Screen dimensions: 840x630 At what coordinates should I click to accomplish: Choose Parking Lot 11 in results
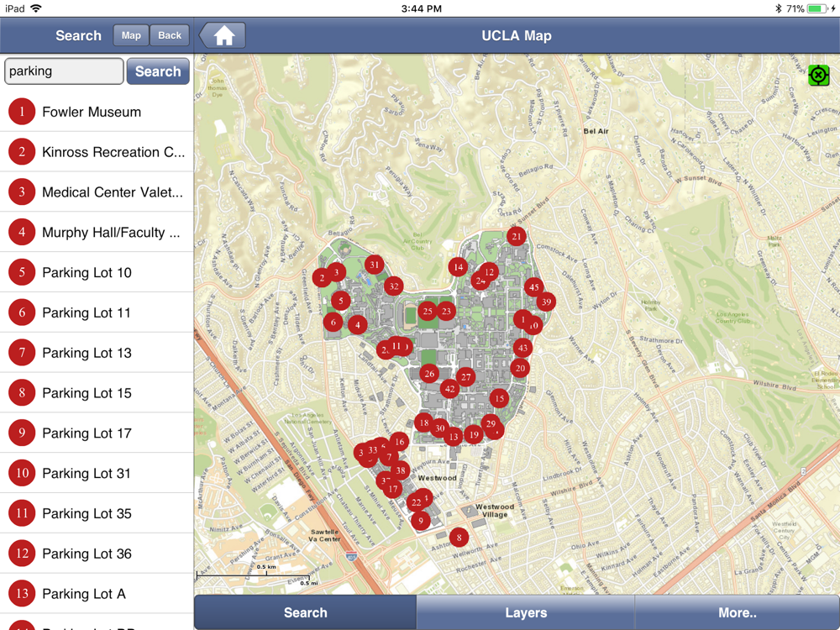pyautogui.click(x=97, y=312)
